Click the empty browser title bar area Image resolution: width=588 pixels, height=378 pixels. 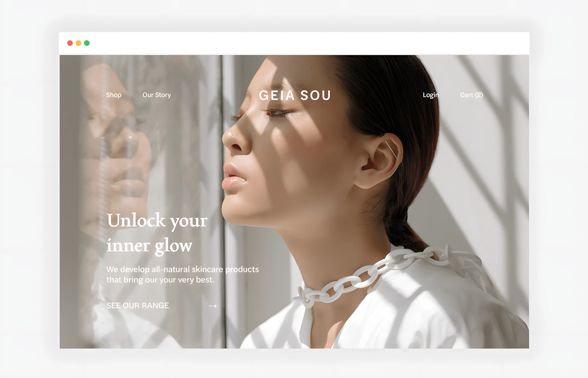click(306, 43)
